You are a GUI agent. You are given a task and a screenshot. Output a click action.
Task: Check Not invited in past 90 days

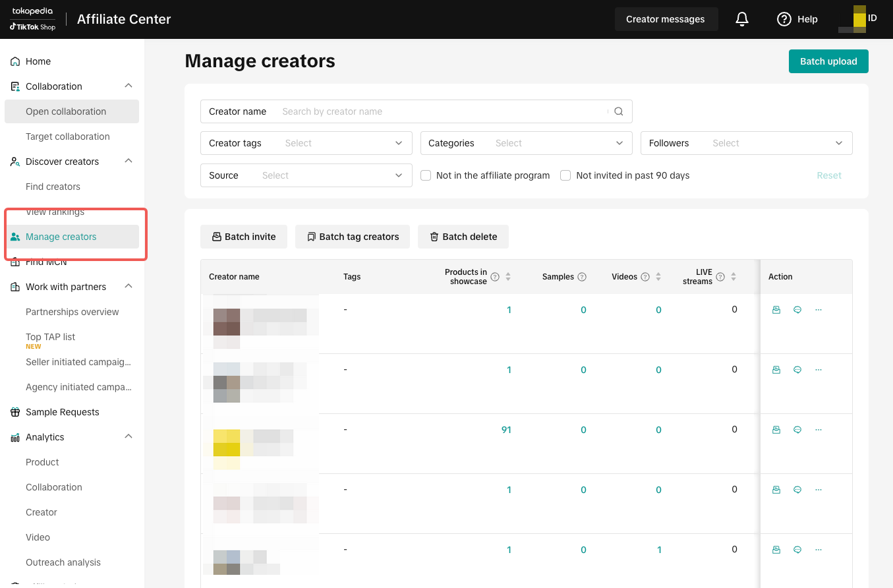tap(565, 175)
